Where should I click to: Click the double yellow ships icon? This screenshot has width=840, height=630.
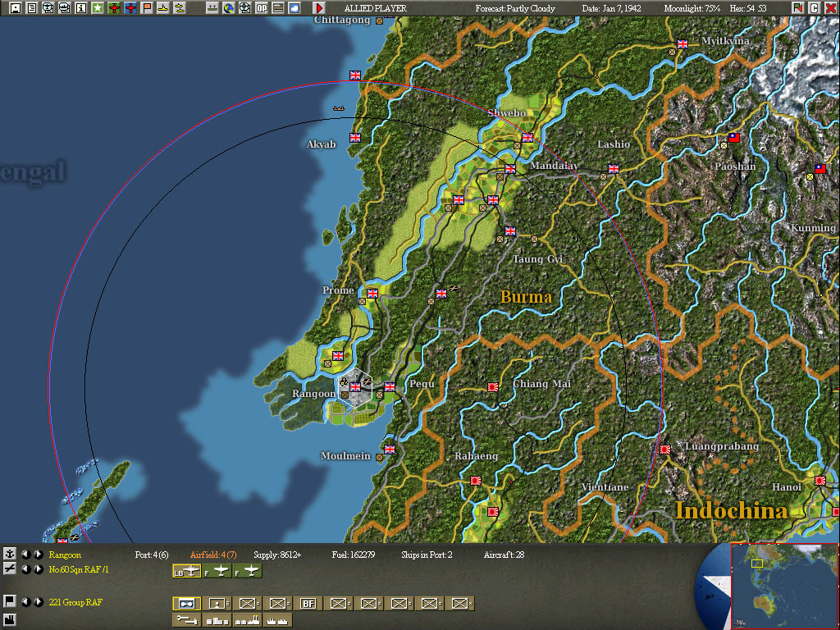180,8
